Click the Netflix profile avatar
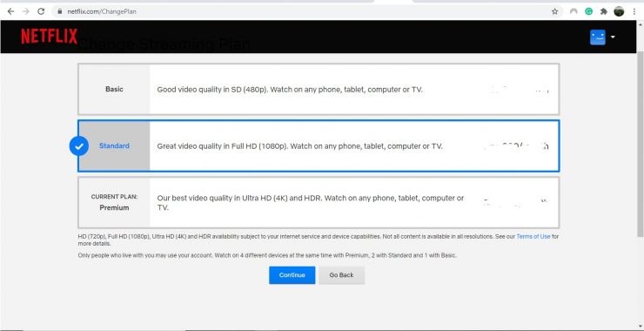 pyautogui.click(x=597, y=37)
